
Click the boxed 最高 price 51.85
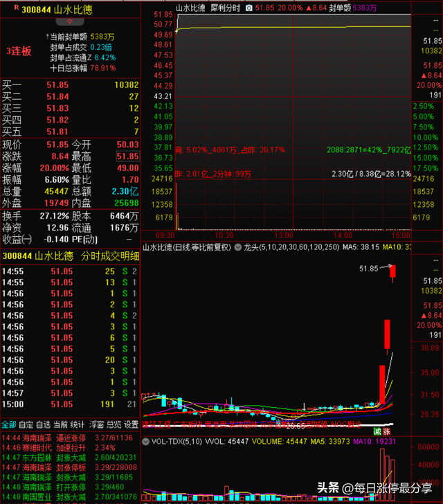(x=127, y=156)
